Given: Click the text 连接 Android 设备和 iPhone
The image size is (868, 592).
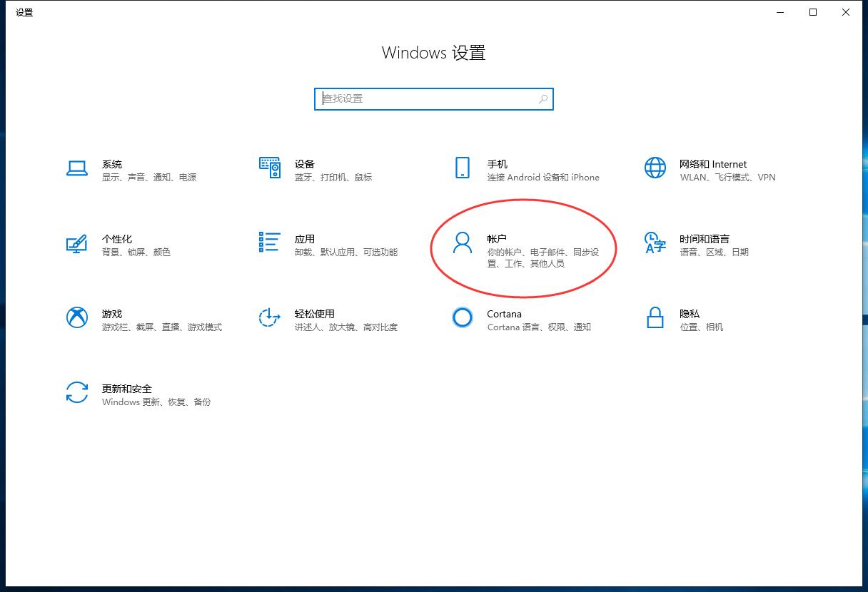Looking at the screenshot, I should (x=543, y=178).
